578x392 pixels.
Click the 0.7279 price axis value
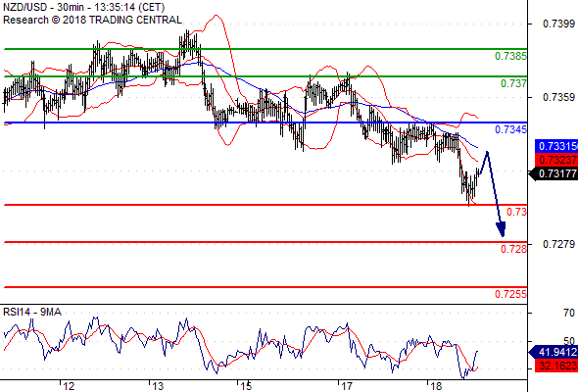pyautogui.click(x=558, y=244)
